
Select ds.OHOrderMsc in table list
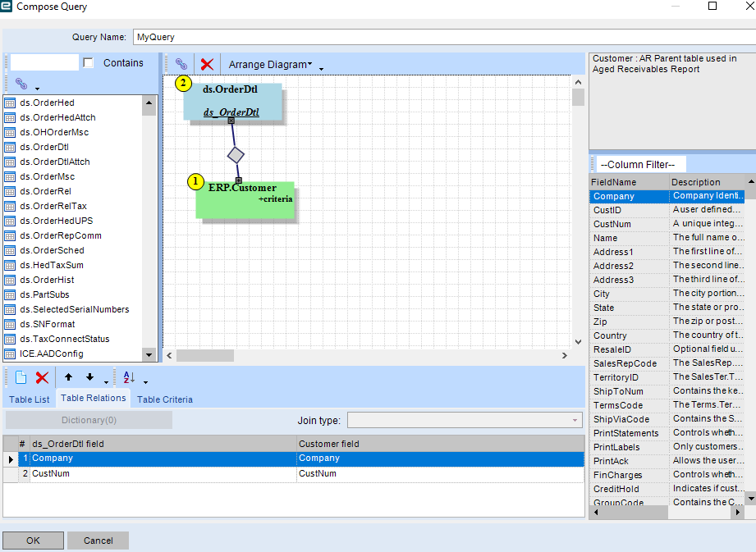tap(54, 132)
